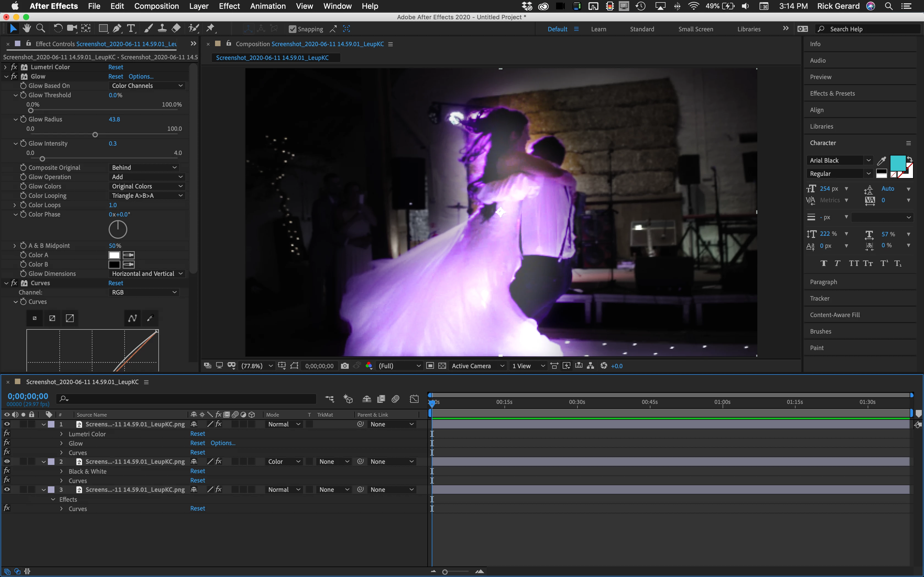924x577 pixels.
Task: Expand the Lumetri Color effect in Effect Controls
Action: pyautogui.click(x=5, y=67)
